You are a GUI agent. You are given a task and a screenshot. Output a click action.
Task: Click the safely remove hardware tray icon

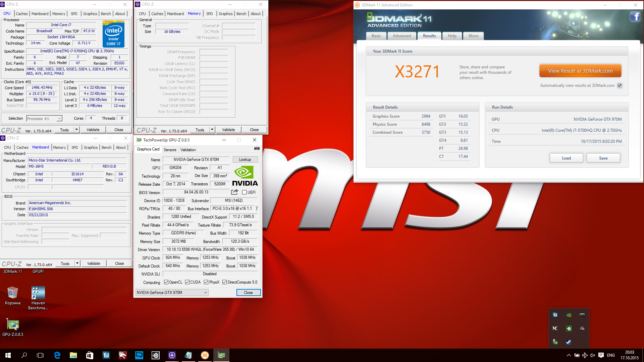[x=555, y=342]
